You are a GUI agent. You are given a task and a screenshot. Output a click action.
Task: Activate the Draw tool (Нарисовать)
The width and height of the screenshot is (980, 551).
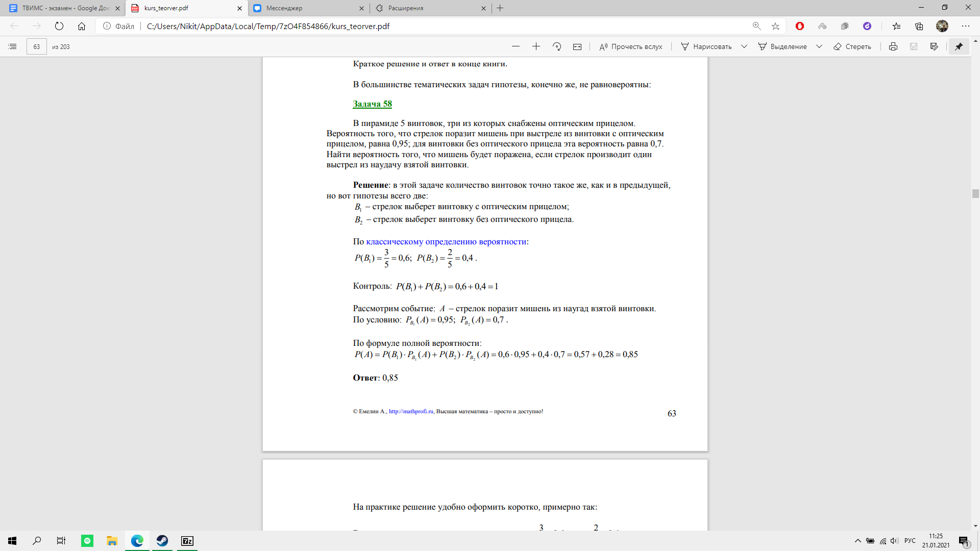click(x=706, y=46)
